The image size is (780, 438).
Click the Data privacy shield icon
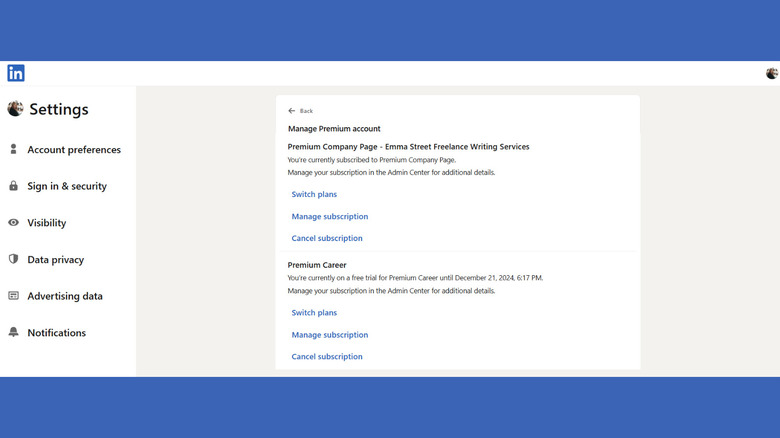[x=13, y=259]
